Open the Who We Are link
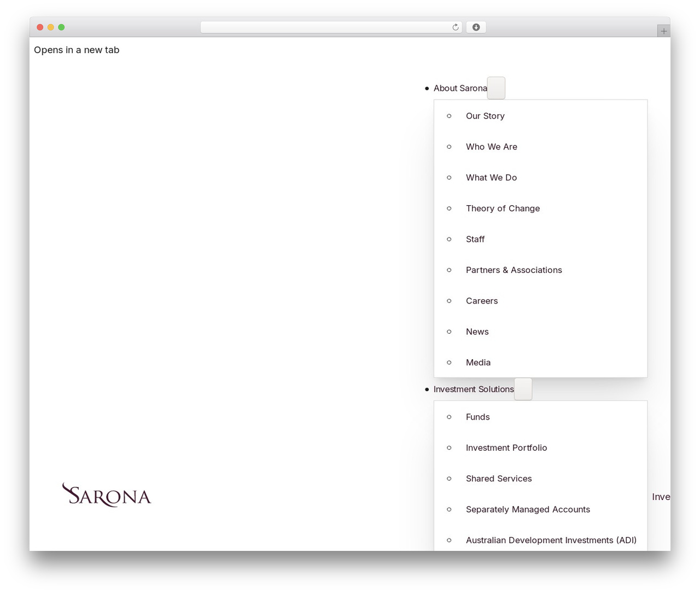This screenshot has width=700, height=593. (491, 147)
